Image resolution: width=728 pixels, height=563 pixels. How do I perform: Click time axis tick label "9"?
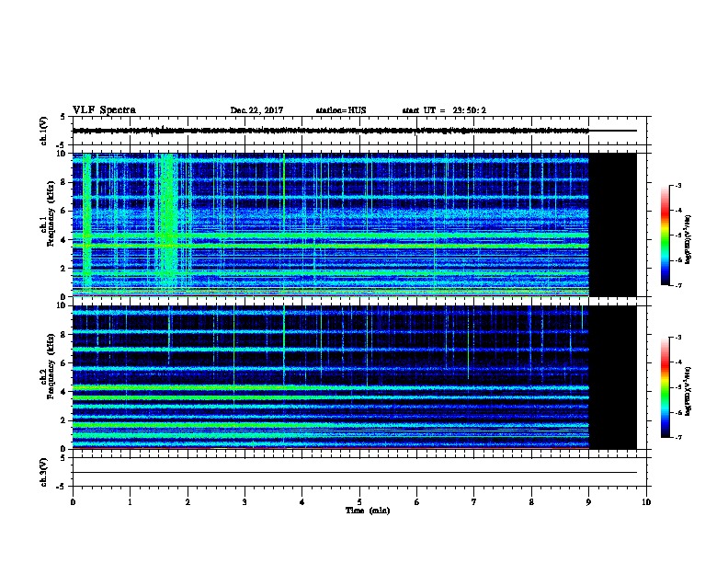(588, 501)
